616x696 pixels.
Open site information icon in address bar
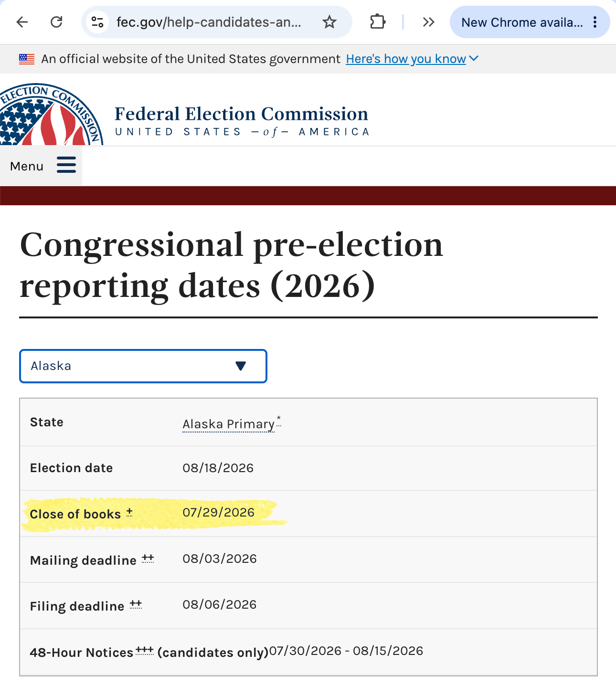pyautogui.click(x=97, y=22)
